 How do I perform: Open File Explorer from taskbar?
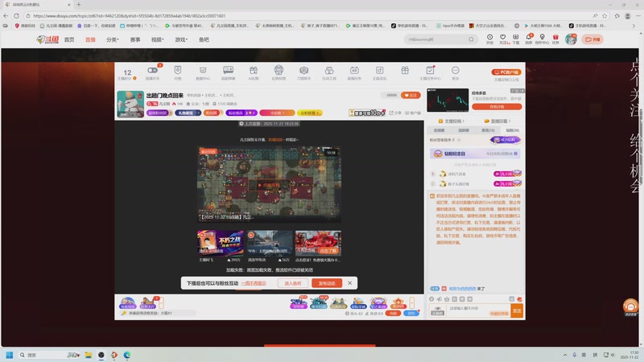88,355
